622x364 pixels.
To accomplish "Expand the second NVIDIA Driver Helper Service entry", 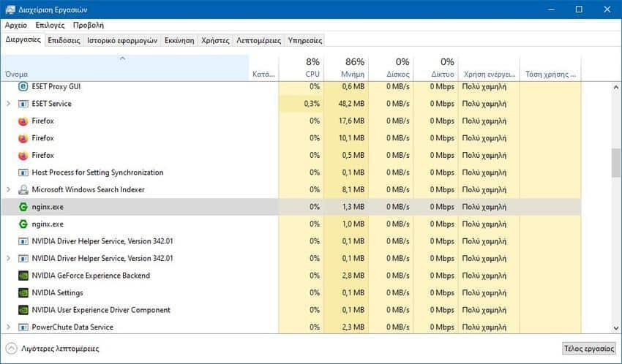I will [8, 258].
